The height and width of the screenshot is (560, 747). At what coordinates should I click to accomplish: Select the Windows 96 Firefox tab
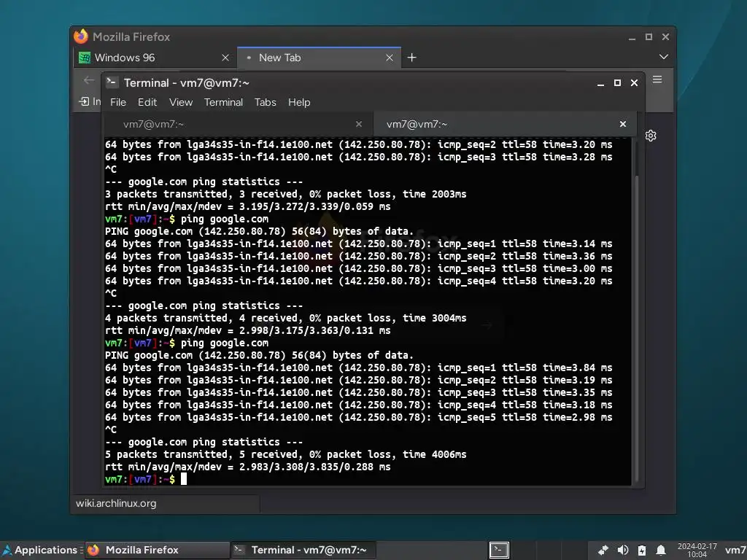pos(155,58)
